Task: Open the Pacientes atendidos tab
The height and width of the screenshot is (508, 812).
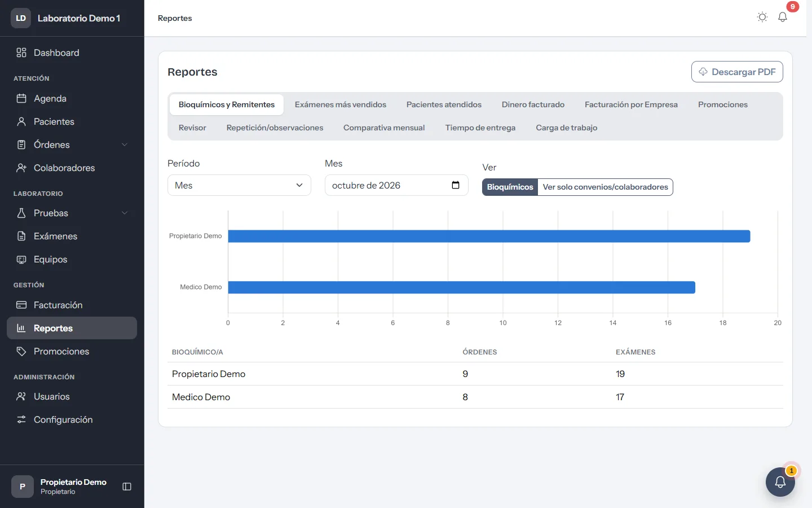Action: point(444,104)
